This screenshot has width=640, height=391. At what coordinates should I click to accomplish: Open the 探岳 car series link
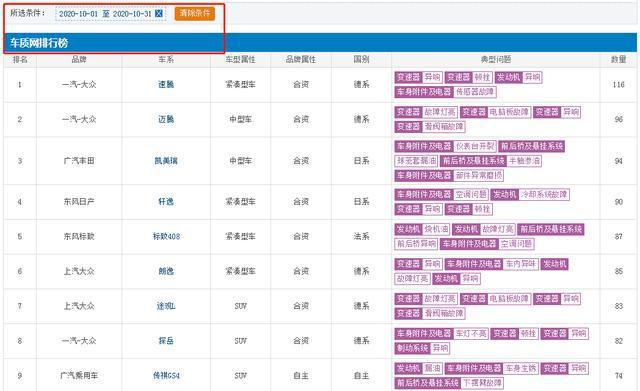point(166,340)
